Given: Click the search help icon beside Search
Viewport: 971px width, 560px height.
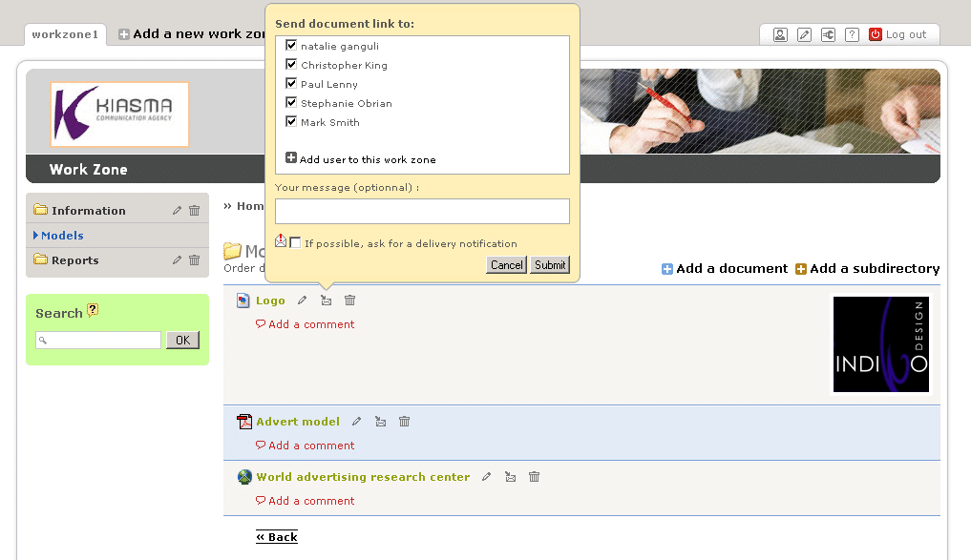Looking at the screenshot, I should 93,309.
